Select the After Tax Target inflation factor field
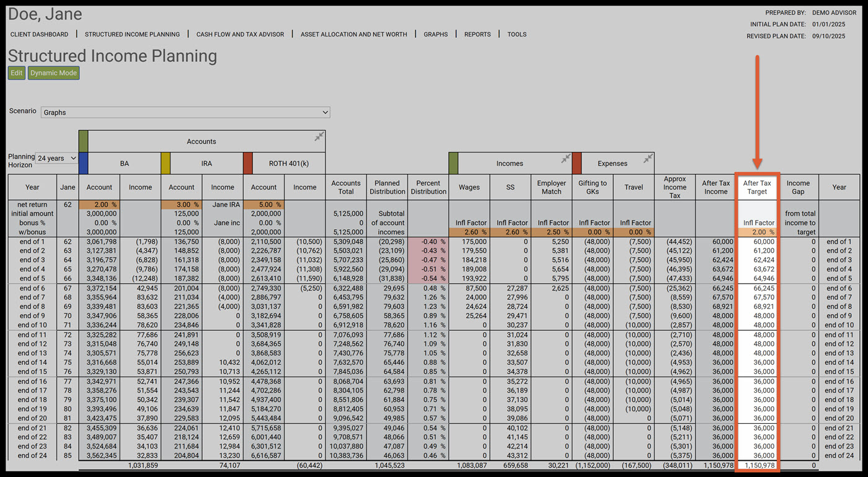868x477 pixels. click(757, 232)
